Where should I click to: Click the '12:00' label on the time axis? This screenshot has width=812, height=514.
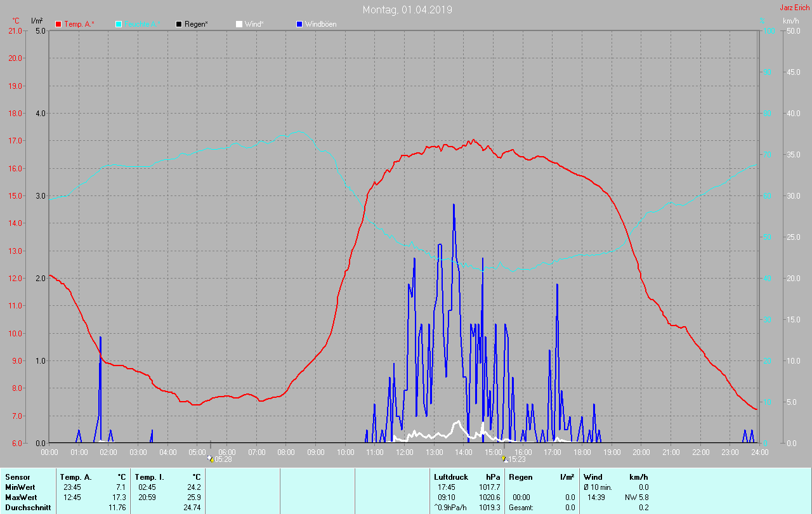[404, 452]
